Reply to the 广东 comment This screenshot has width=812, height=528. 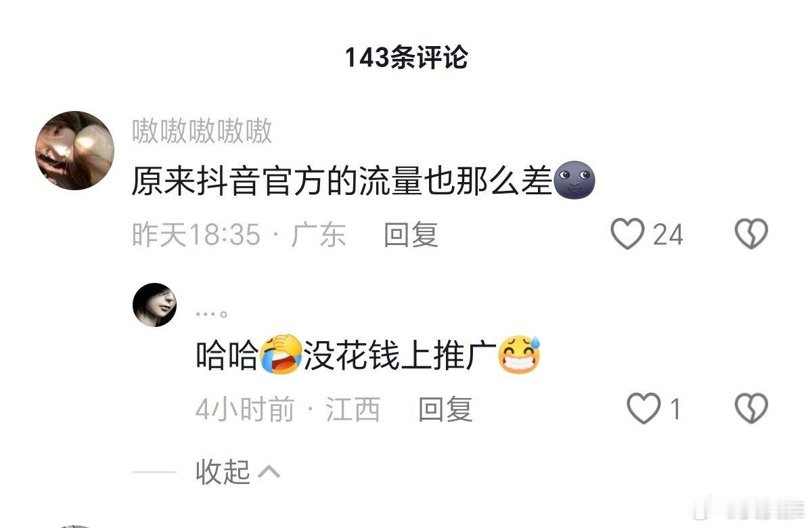(411, 235)
